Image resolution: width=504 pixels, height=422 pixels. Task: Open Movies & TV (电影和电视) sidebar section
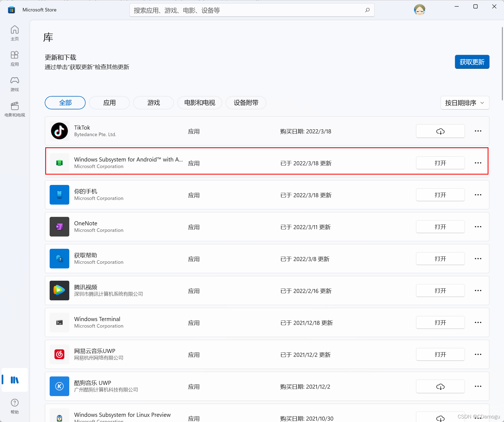click(15, 109)
